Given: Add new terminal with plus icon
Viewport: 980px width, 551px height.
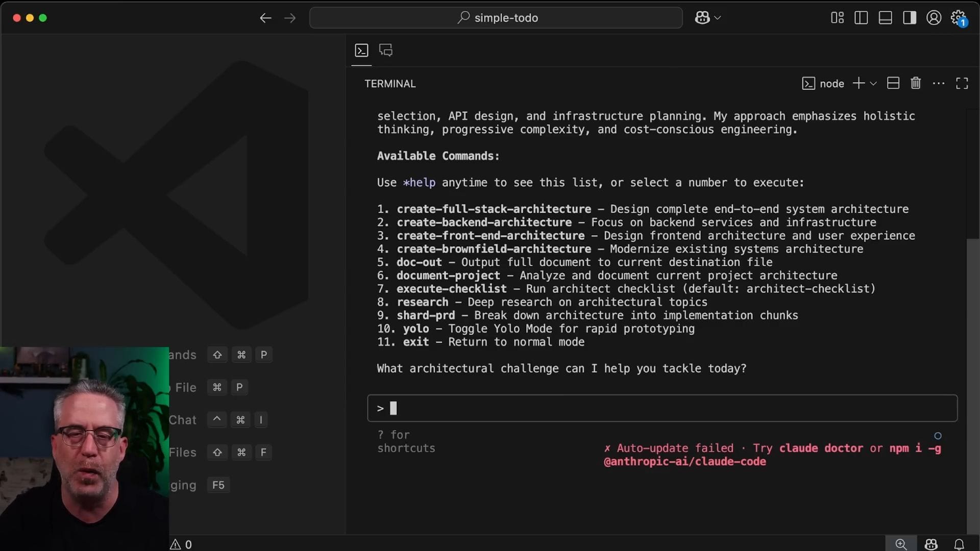Looking at the screenshot, I should 859,83.
